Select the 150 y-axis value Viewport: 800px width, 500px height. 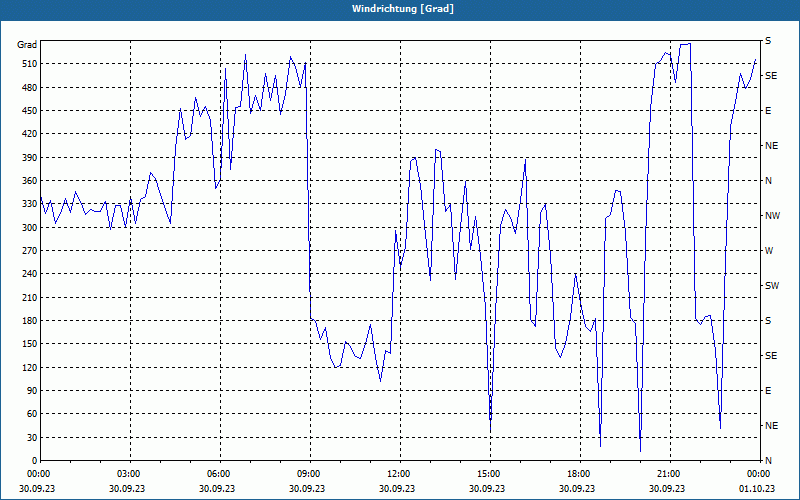coord(28,344)
